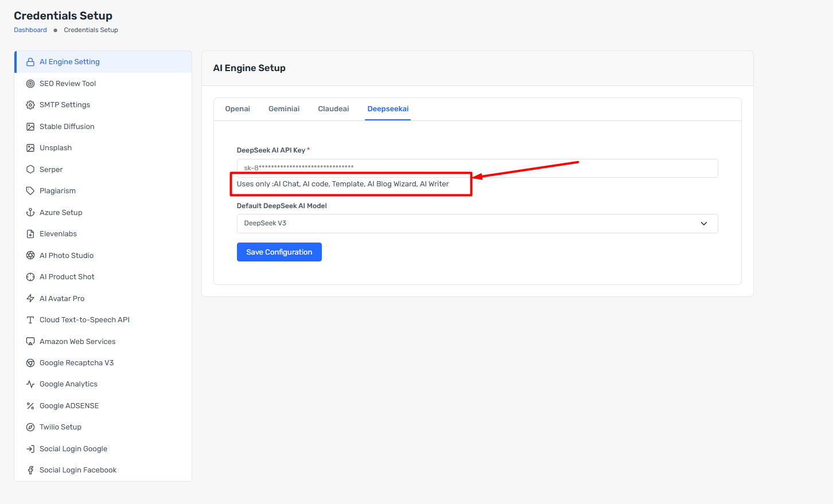Open the AI Product Shot setup

[x=103, y=277]
